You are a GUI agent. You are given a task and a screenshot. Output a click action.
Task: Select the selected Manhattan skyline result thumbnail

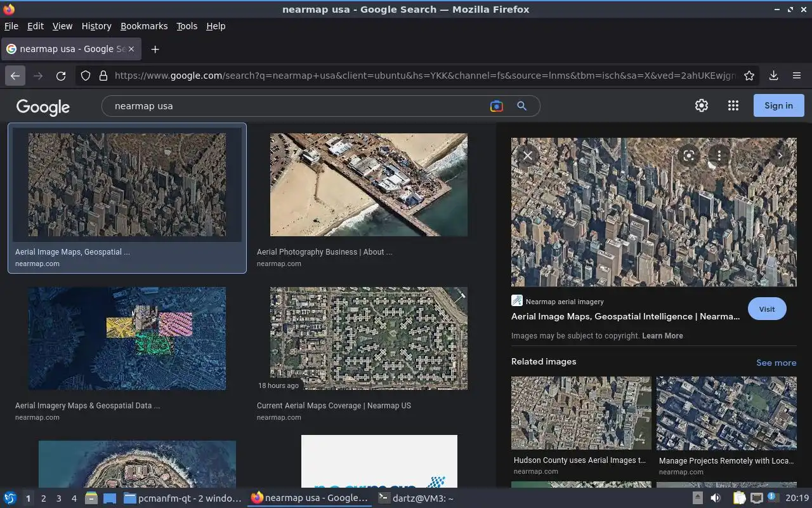click(127, 185)
